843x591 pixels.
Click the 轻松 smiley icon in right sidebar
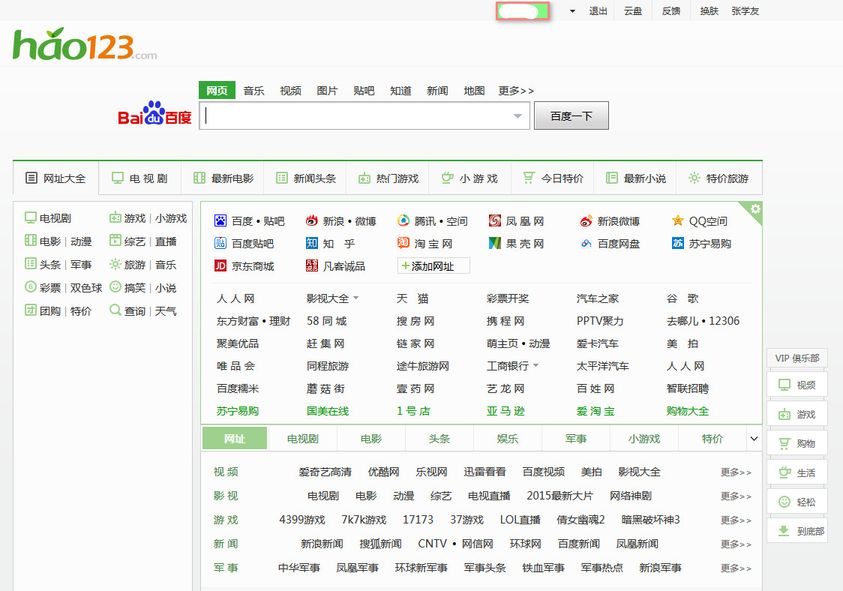784,502
